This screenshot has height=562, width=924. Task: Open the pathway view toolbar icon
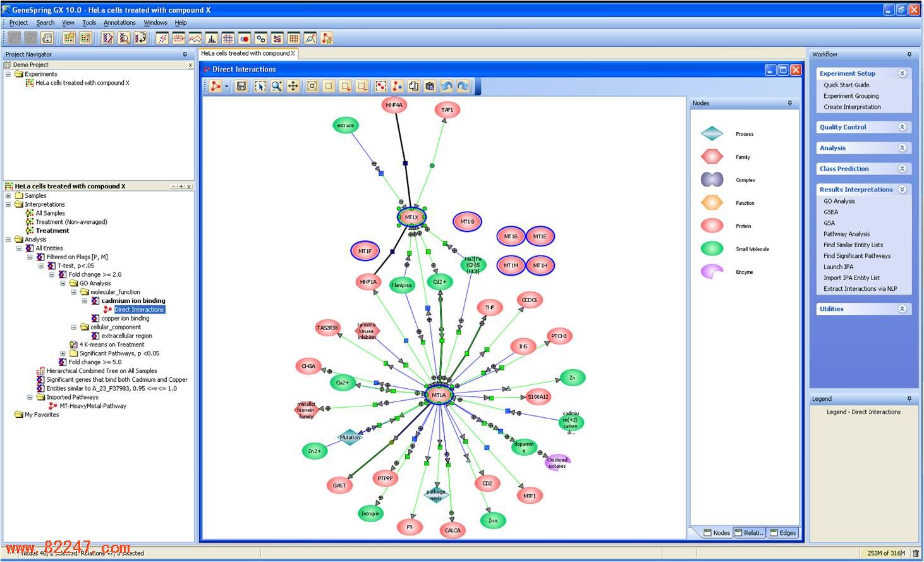click(326, 39)
